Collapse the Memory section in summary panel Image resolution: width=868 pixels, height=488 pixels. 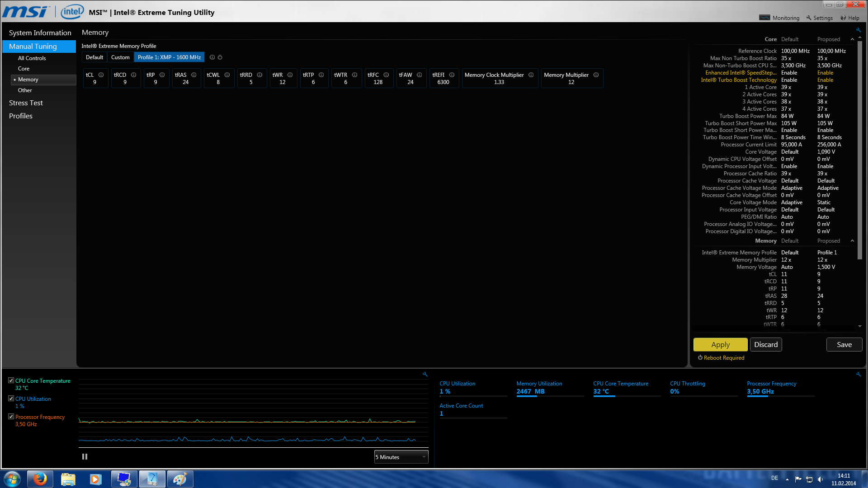click(852, 241)
